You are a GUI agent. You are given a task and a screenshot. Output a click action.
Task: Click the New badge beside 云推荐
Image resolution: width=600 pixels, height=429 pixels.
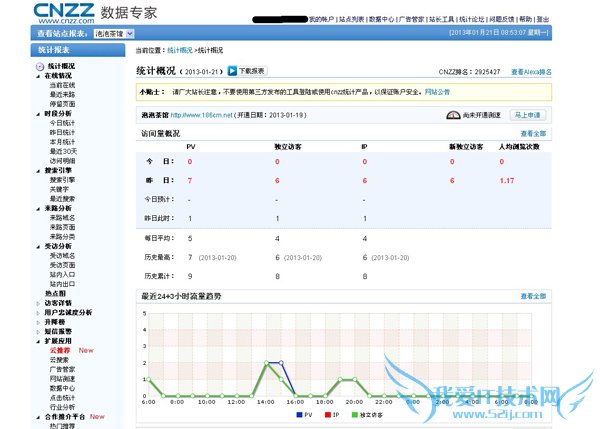coord(86,351)
